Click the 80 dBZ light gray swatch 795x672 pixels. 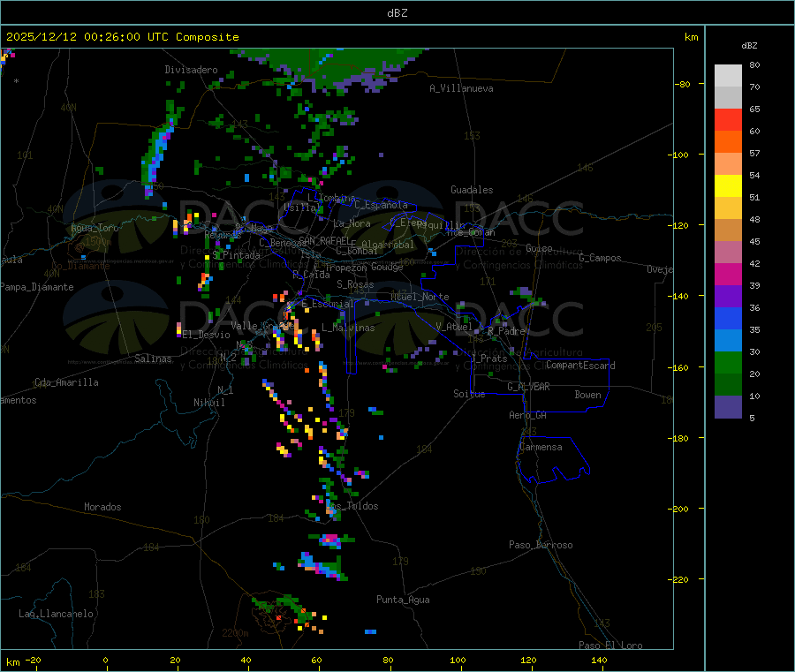click(728, 76)
